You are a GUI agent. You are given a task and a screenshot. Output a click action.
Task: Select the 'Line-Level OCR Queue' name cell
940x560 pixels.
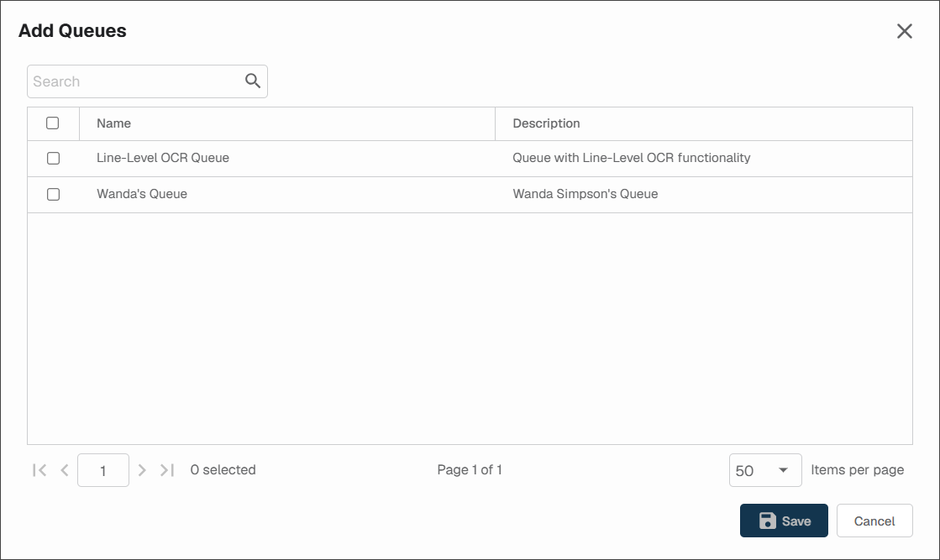coord(163,158)
